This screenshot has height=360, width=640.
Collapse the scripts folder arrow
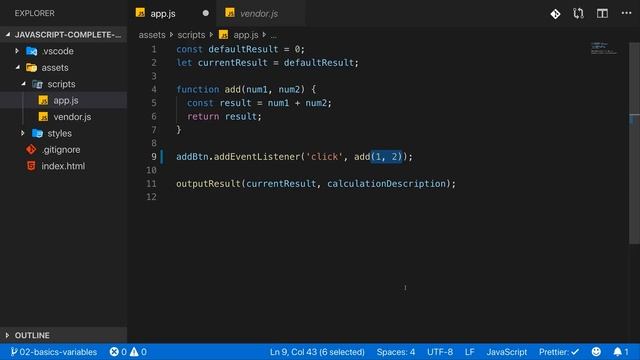pyautogui.click(x=23, y=84)
